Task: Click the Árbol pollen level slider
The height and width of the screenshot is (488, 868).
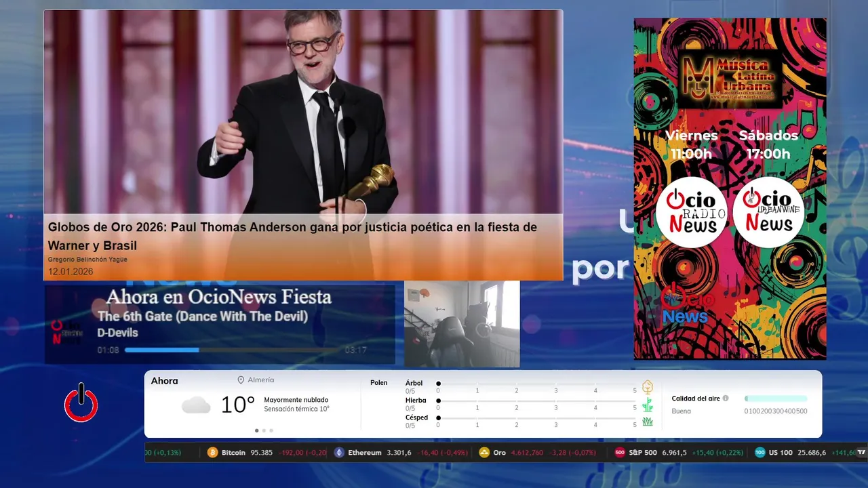Action: (x=536, y=384)
